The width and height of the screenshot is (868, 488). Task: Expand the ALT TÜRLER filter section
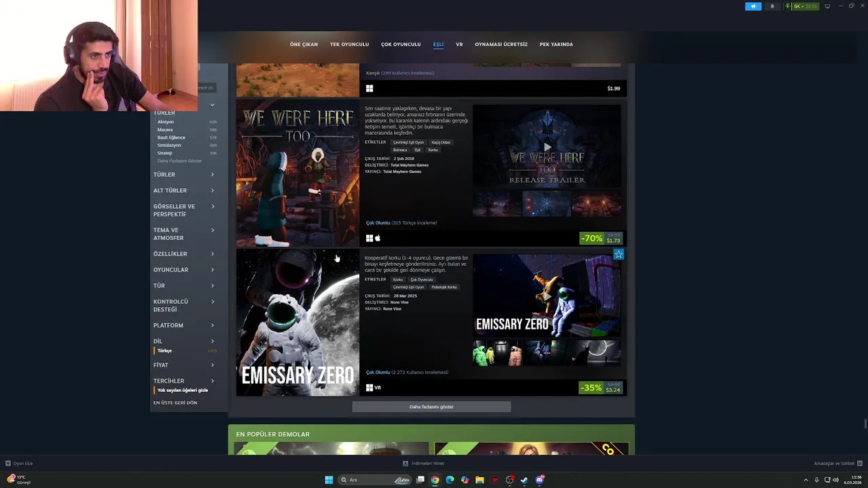[184, 190]
